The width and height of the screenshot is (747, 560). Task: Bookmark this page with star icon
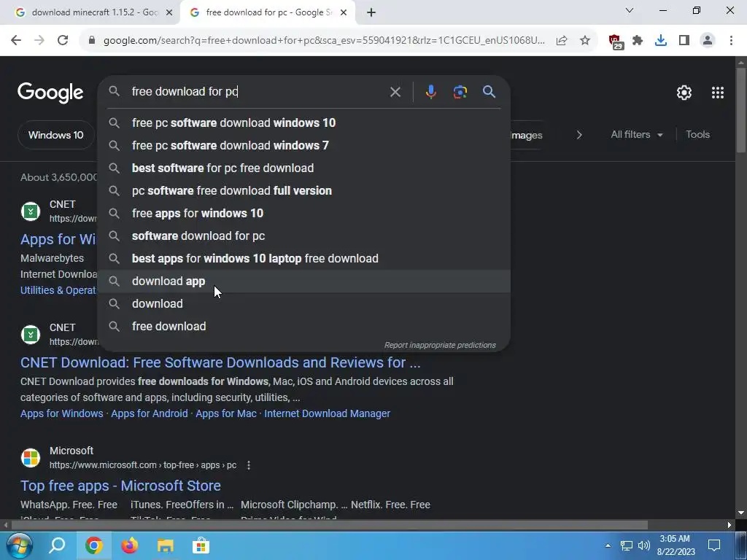tap(585, 41)
